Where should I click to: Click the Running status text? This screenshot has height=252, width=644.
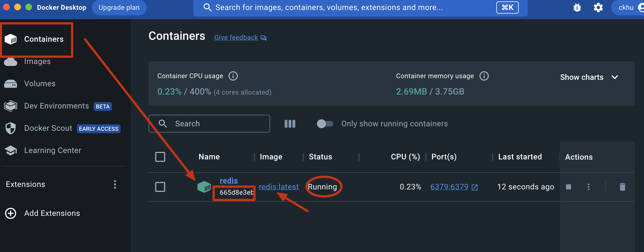coord(322,187)
